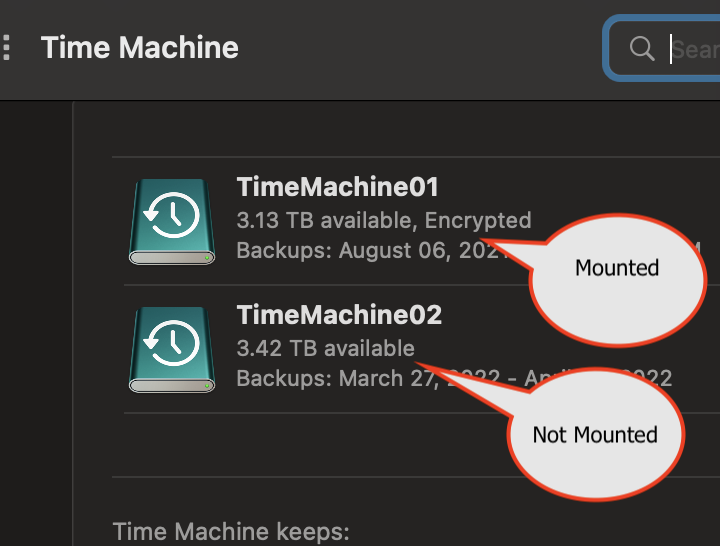
Task: Select the TimeMachine01 backup disk icon
Action: point(172,222)
